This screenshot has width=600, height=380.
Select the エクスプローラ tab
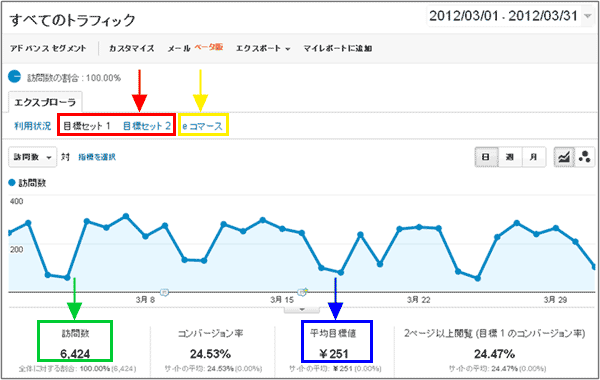tap(45, 103)
